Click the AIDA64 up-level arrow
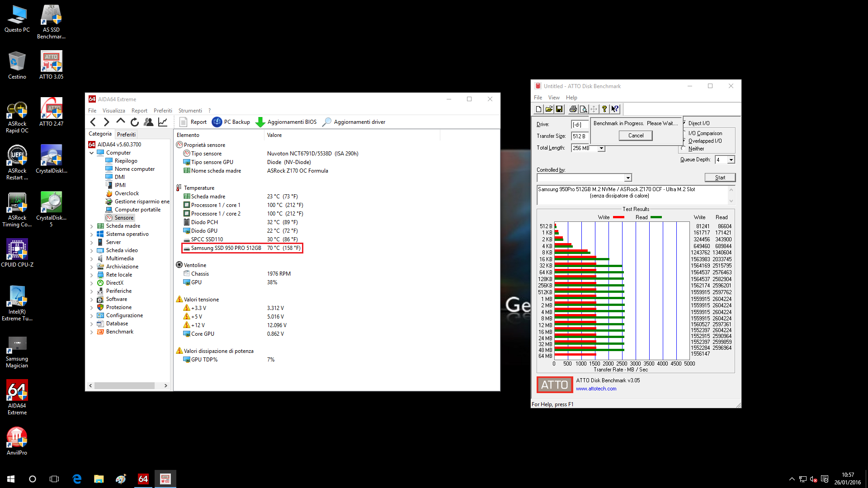 click(x=120, y=121)
